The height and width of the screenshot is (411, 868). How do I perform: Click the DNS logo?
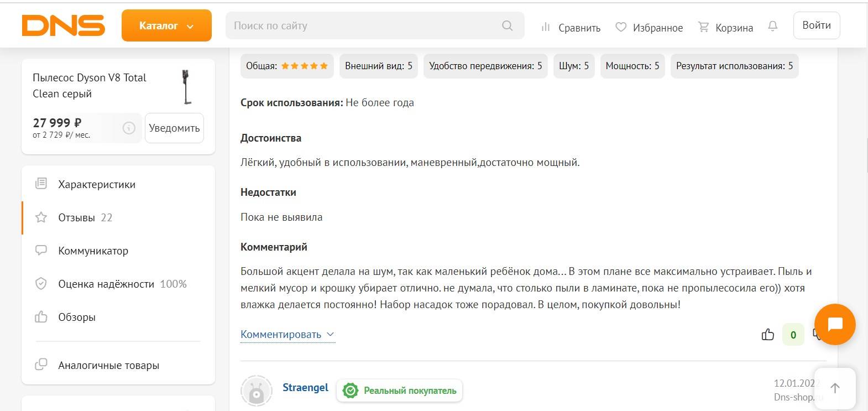pyautogui.click(x=63, y=25)
